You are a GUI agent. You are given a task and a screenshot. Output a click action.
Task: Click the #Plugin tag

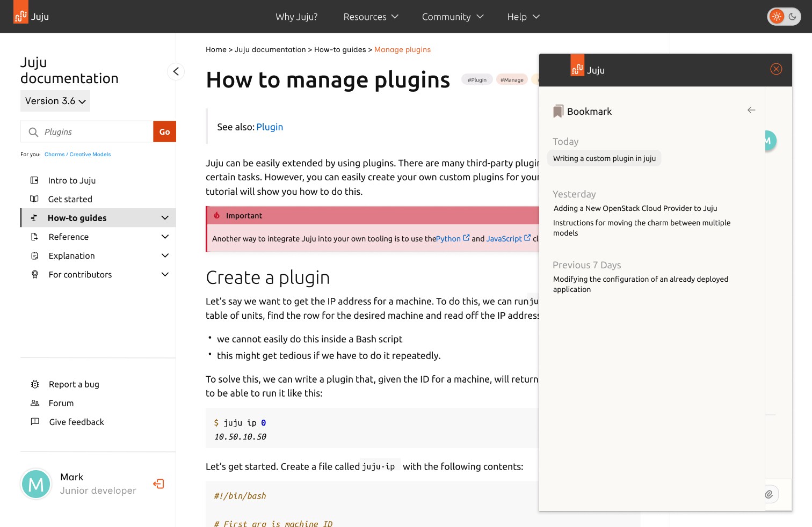477,80
